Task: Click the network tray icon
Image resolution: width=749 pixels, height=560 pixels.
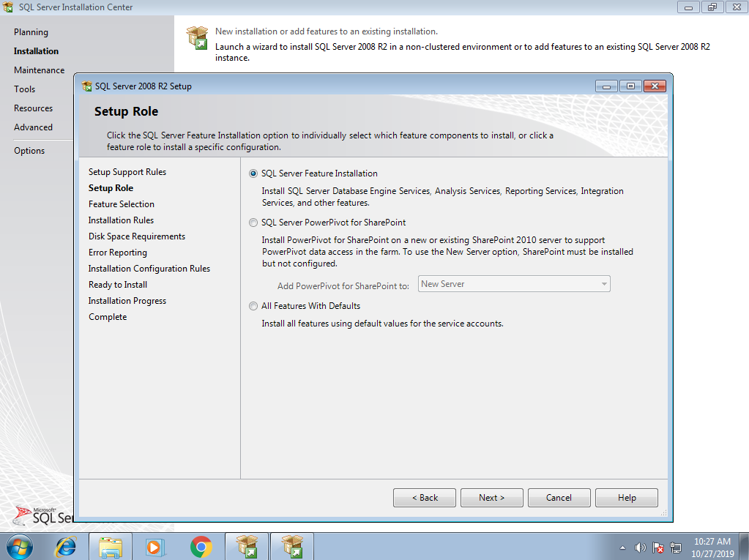Action: tap(676, 548)
